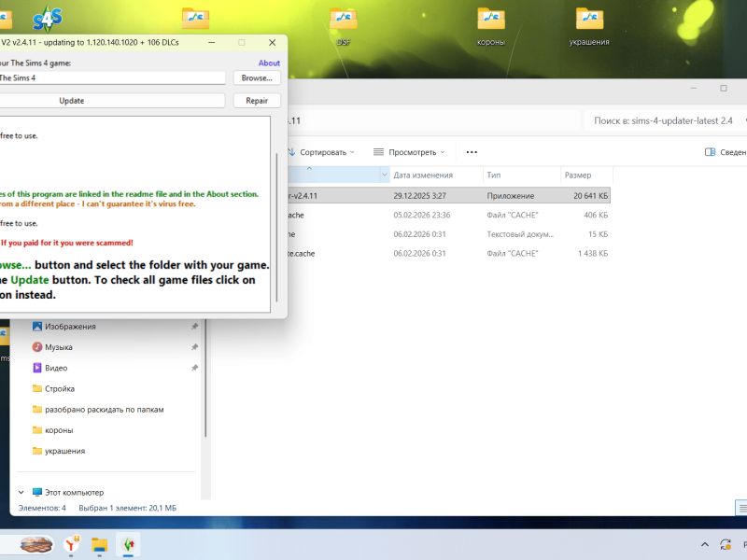
Task: Click the Видео icon in sidebar
Action: pos(37,368)
